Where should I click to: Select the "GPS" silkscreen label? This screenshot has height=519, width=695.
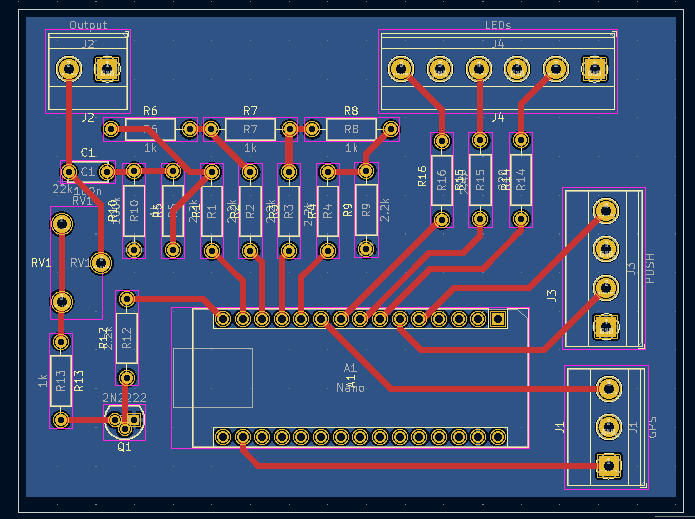click(652, 427)
